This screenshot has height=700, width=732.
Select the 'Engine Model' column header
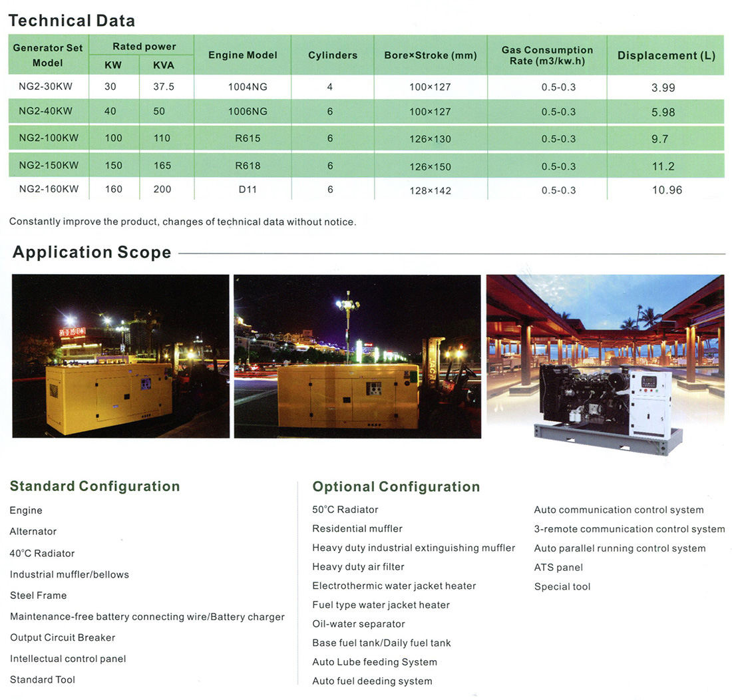tap(243, 55)
